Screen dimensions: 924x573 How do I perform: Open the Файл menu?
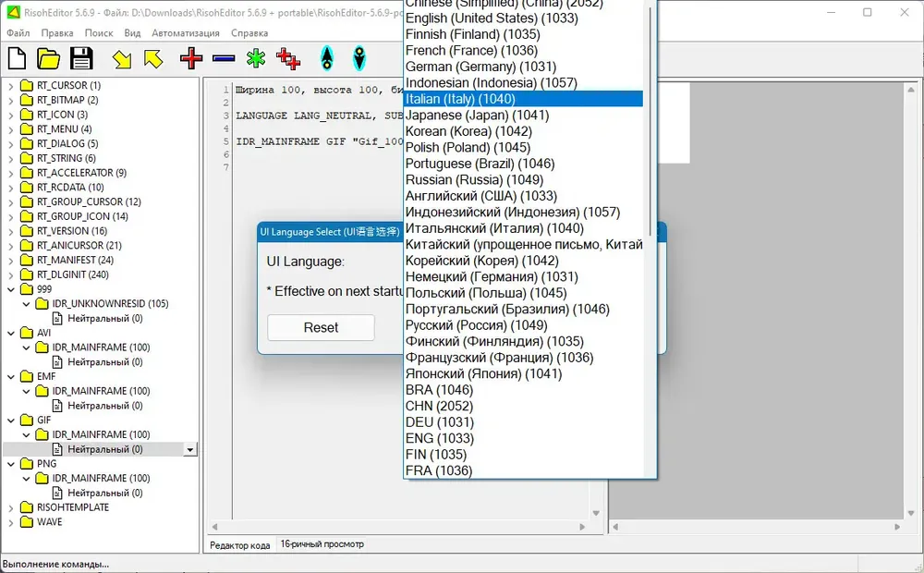point(18,33)
